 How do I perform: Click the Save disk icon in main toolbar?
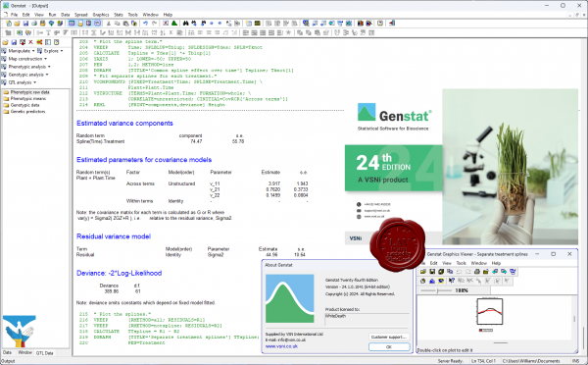click(25, 23)
